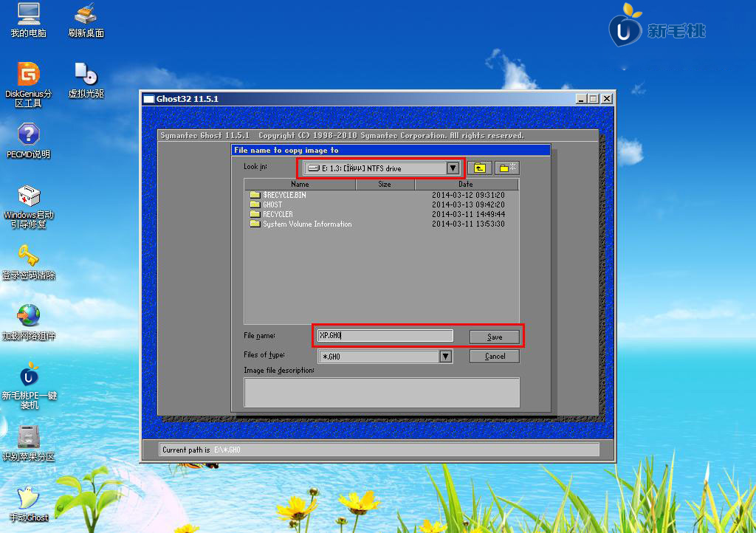Click the Save button

(495, 337)
